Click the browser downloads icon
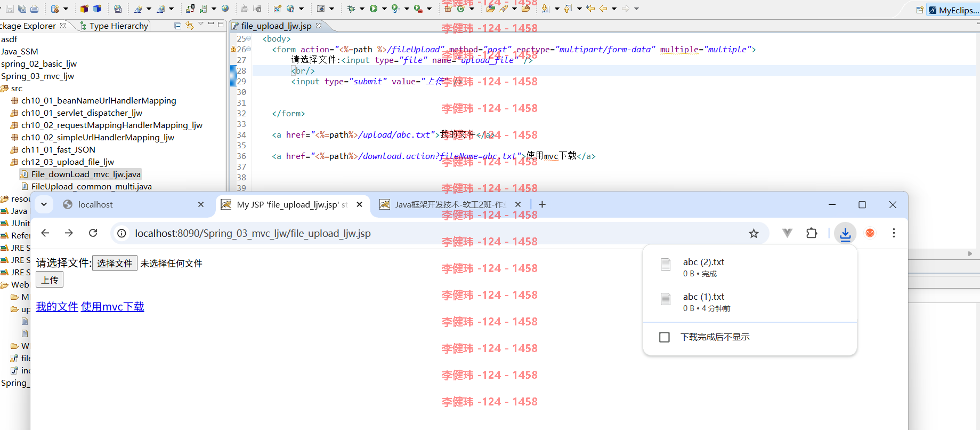Image resolution: width=980 pixels, height=430 pixels. coord(845,233)
